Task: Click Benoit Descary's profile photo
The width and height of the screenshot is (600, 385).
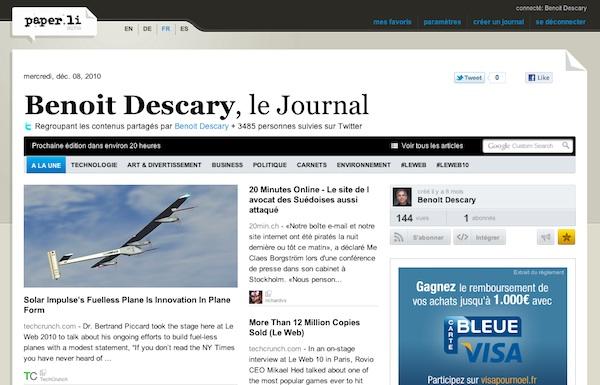Action: pos(402,197)
